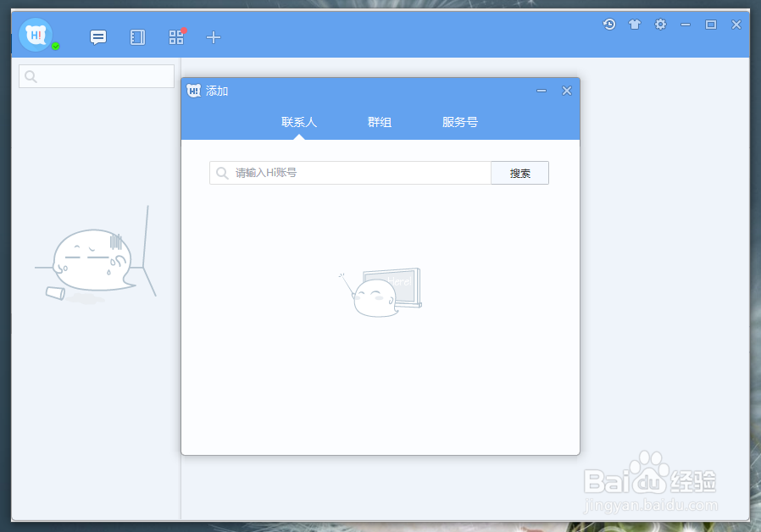This screenshot has height=532, width=761.
Task: Switch to the 联系人 tab
Action: 300,121
